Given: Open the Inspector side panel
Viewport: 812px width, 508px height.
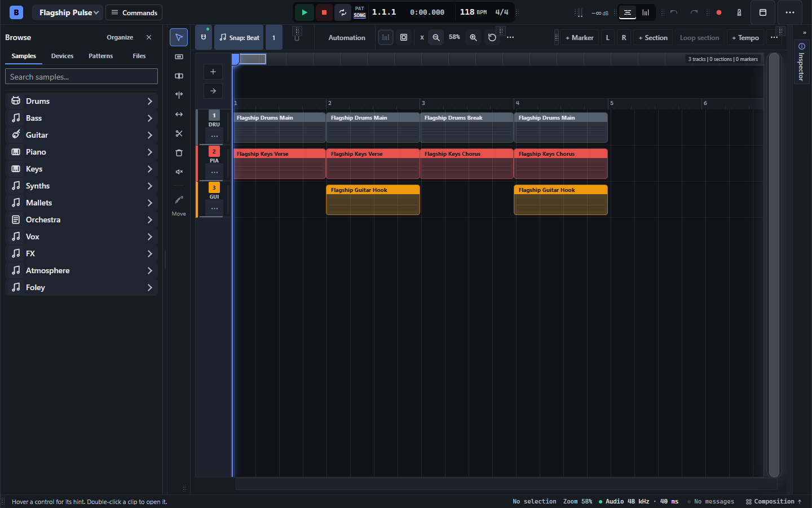Looking at the screenshot, I should click(x=802, y=61).
